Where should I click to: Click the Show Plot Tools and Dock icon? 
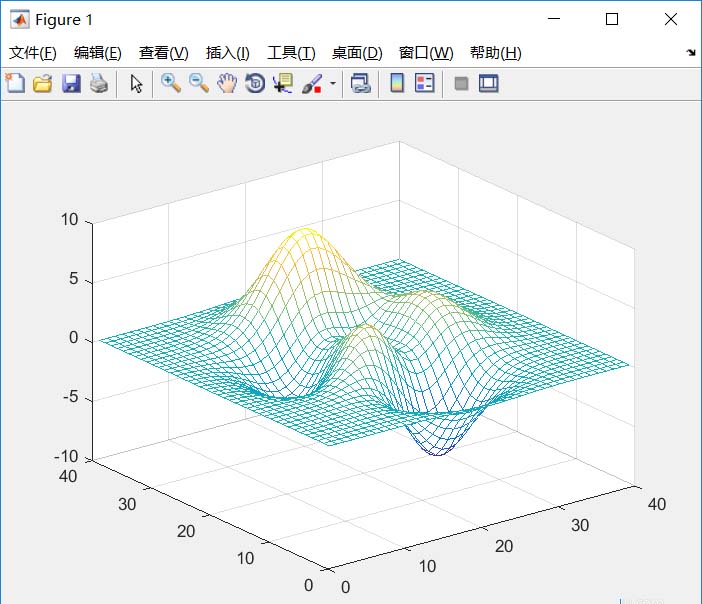pyautogui.click(x=488, y=83)
